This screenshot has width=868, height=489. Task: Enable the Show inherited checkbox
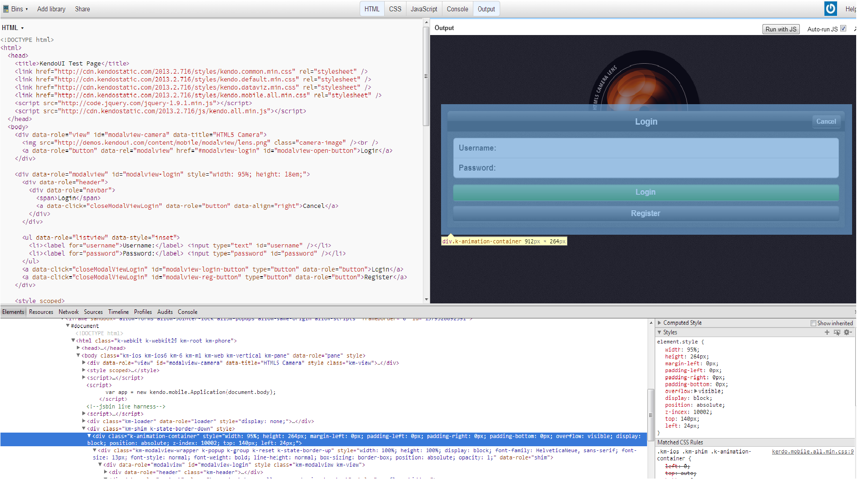click(x=813, y=323)
